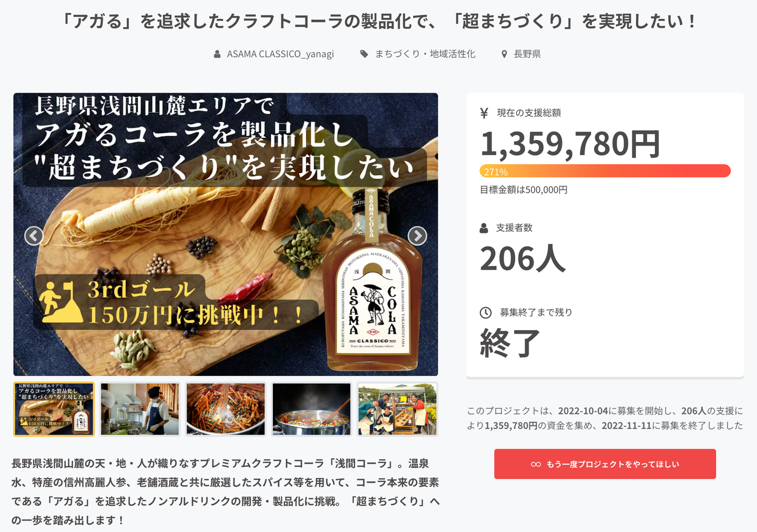Click the main Asama Cola project image
The height and width of the screenshot is (532, 757).
pyautogui.click(x=226, y=234)
